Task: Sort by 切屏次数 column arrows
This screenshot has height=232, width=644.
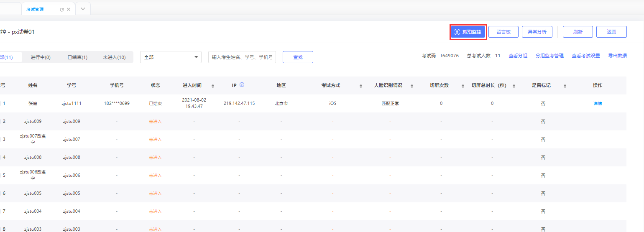Action: [463, 86]
